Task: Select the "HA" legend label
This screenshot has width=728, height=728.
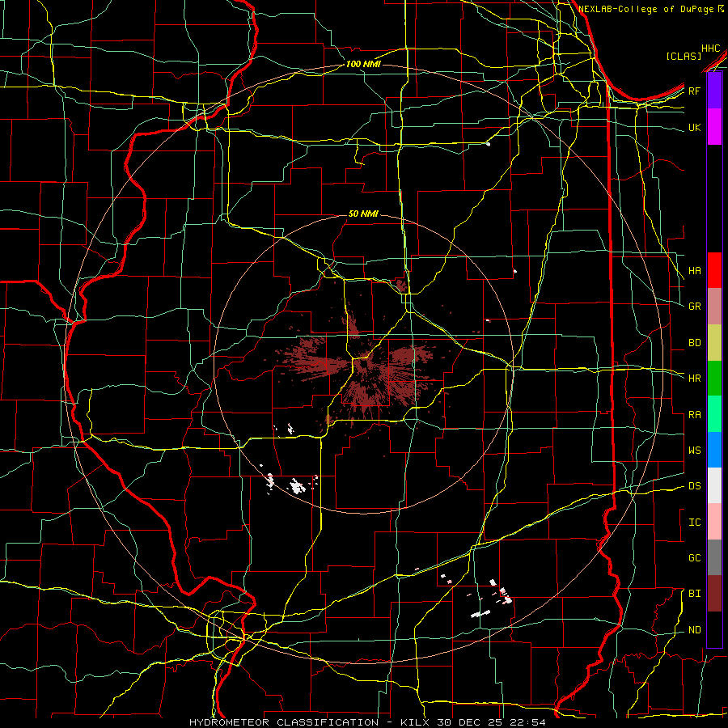Action: click(695, 271)
